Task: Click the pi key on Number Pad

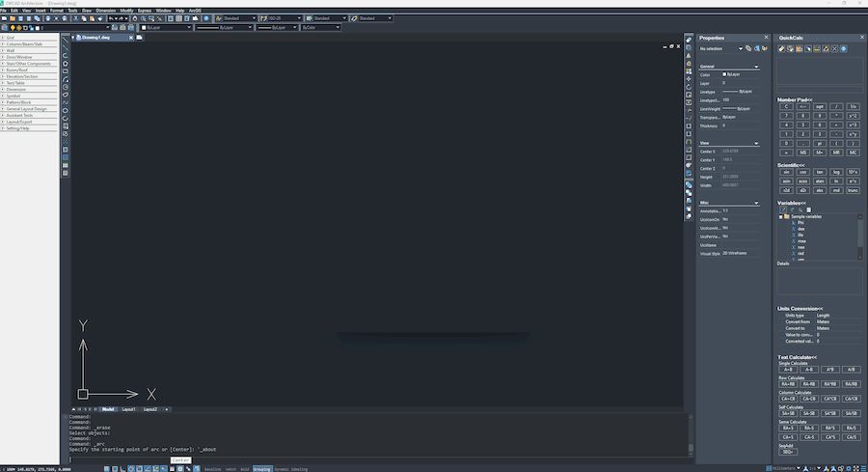Action: 819,143
